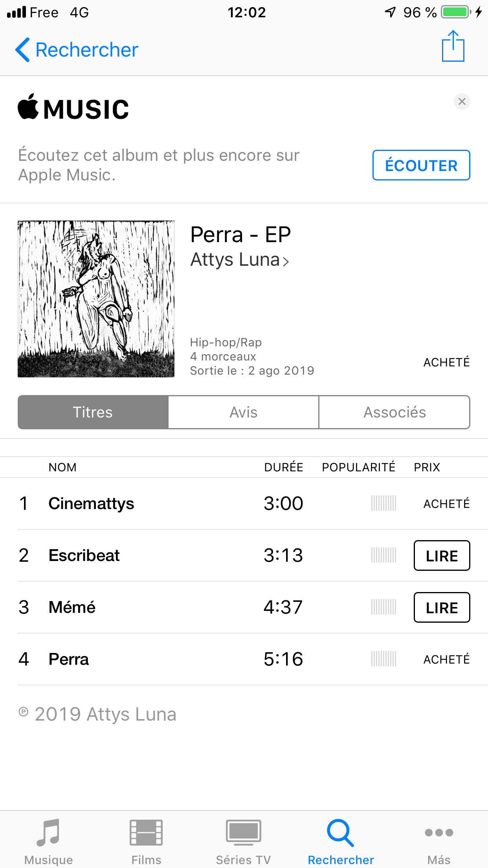The height and width of the screenshot is (868, 488).
Task: Switch to the Associés segment
Action: (394, 412)
